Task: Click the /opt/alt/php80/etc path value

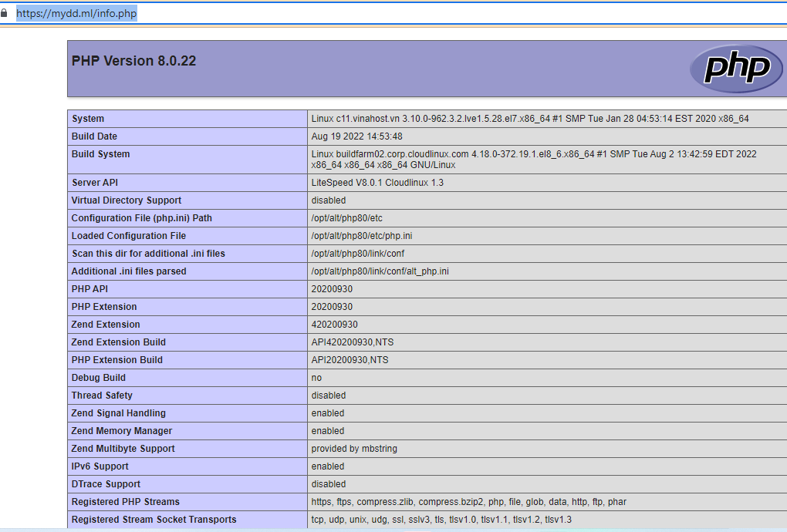Action: (346, 218)
